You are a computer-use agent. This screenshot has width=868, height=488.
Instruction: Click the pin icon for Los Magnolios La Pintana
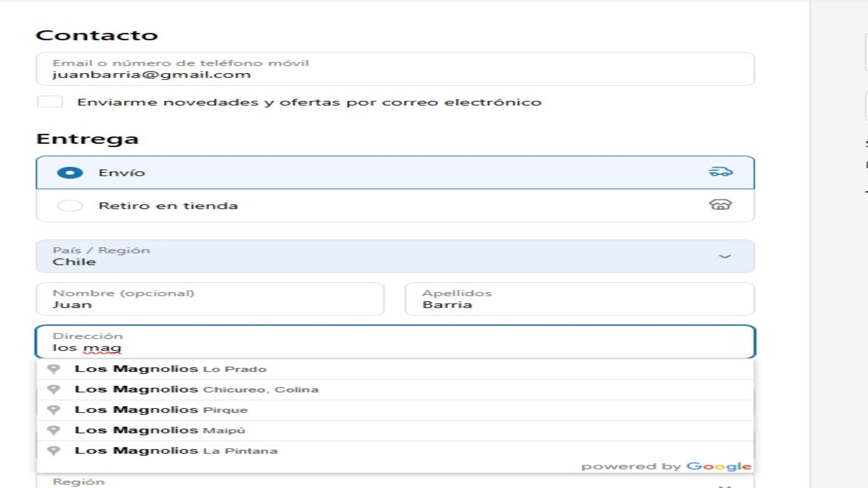(54, 451)
